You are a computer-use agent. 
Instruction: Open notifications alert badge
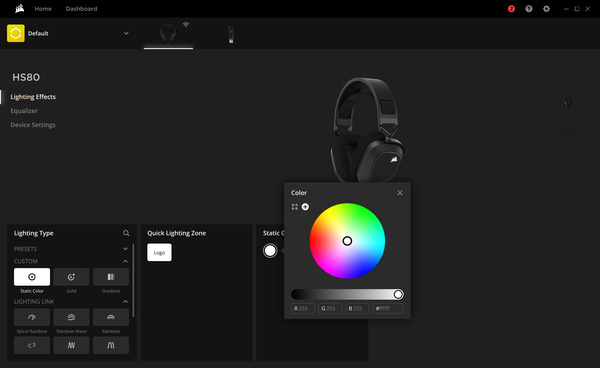pyautogui.click(x=511, y=9)
